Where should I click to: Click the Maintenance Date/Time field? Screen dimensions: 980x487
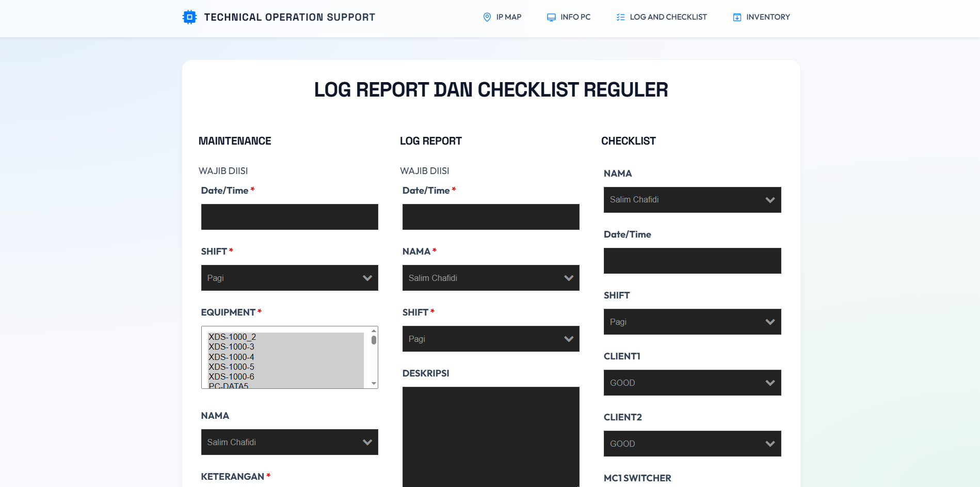click(290, 217)
